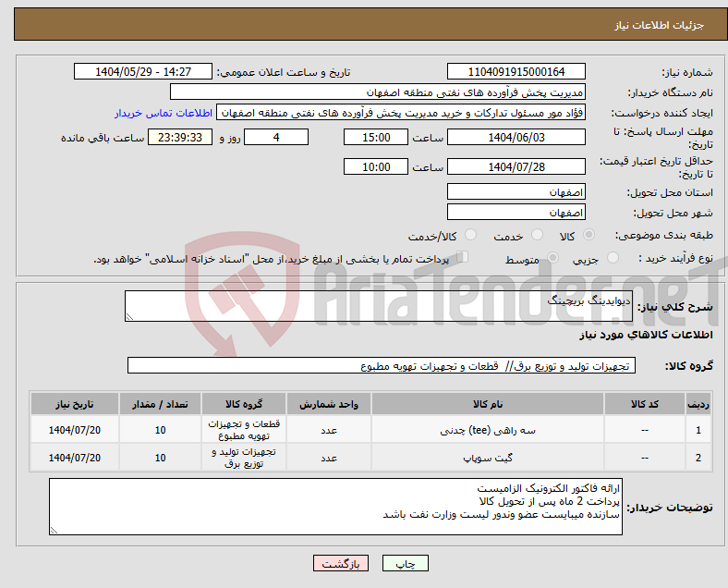Click the need date in row 1
This screenshot has width=728, height=588.
pos(75,430)
